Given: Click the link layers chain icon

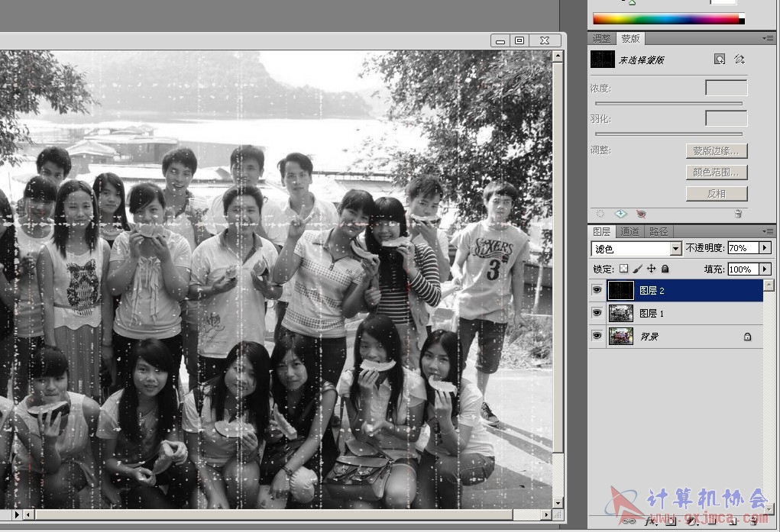Looking at the screenshot, I should (629, 521).
